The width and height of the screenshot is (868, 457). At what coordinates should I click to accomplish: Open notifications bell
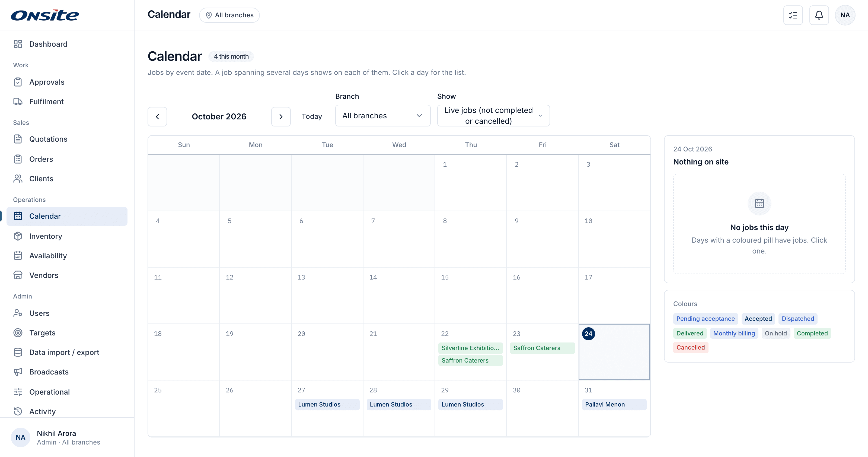pyautogui.click(x=819, y=15)
